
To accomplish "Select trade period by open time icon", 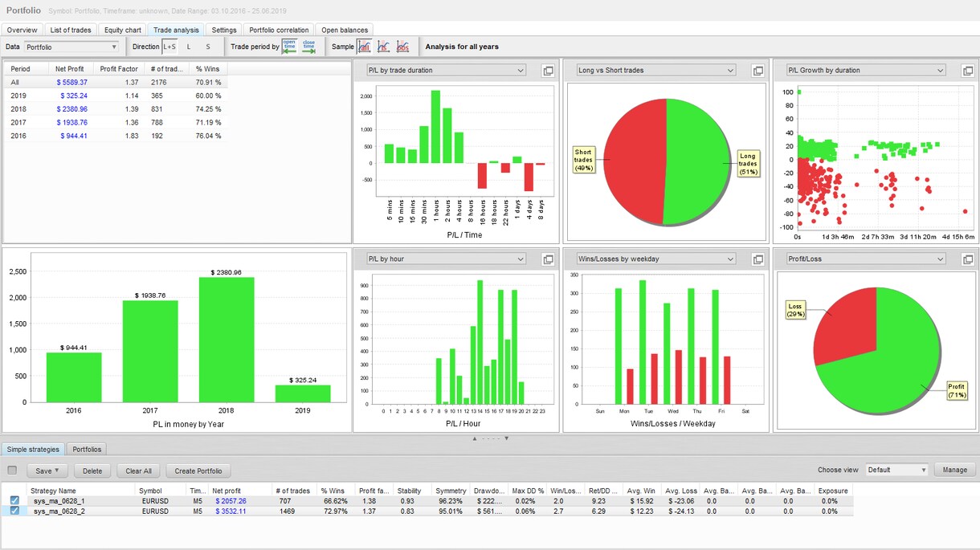I will [289, 47].
